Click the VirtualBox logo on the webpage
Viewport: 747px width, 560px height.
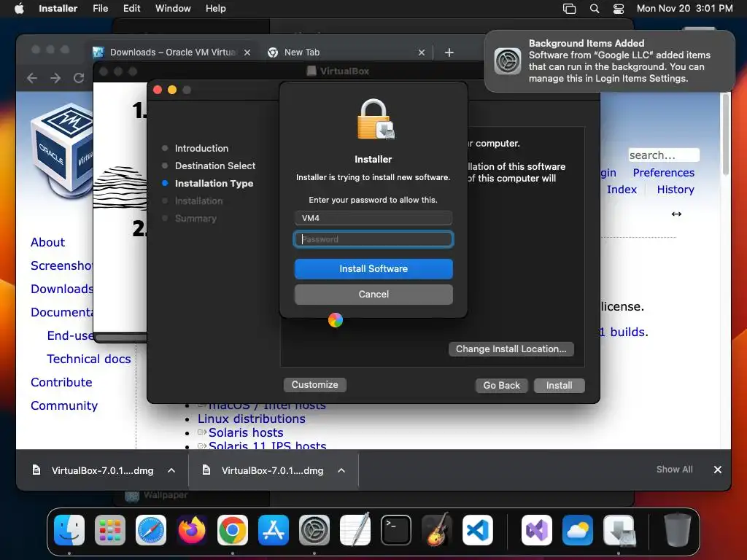(x=62, y=150)
